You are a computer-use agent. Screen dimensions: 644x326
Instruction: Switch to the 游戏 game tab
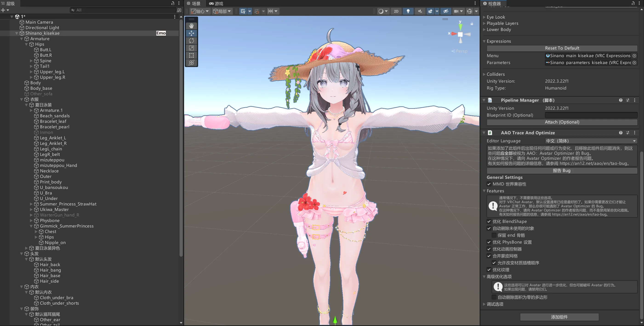[216, 3]
